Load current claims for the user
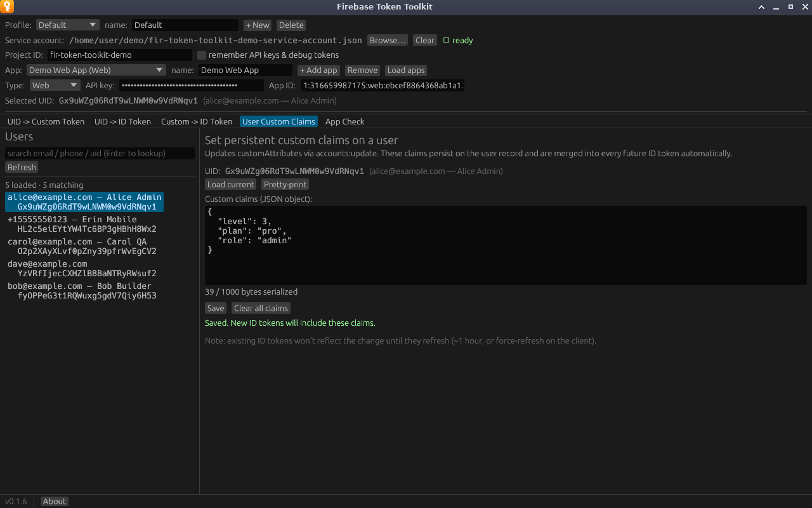The image size is (812, 508). click(231, 185)
